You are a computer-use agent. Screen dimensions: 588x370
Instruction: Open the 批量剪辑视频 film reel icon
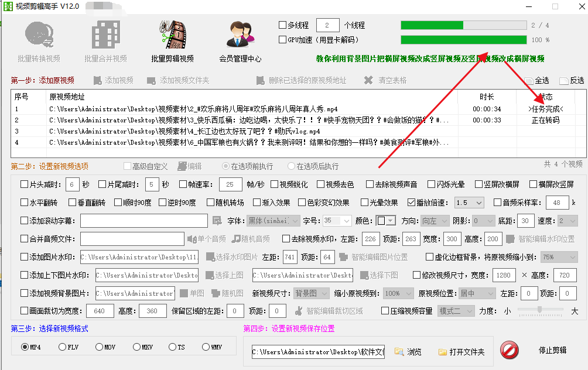(173, 35)
